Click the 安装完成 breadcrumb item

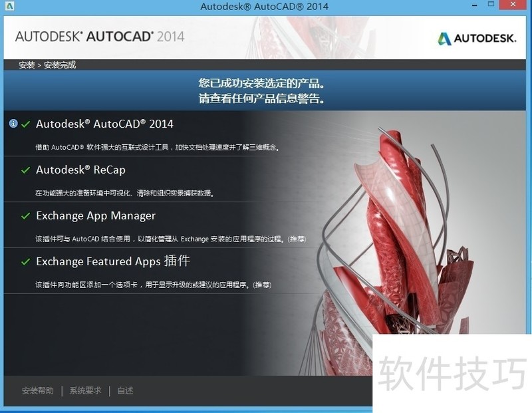click(x=60, y=65)
